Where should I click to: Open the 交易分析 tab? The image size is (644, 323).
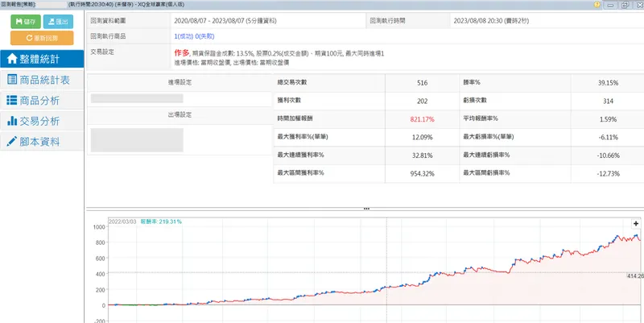click(42, 121)
